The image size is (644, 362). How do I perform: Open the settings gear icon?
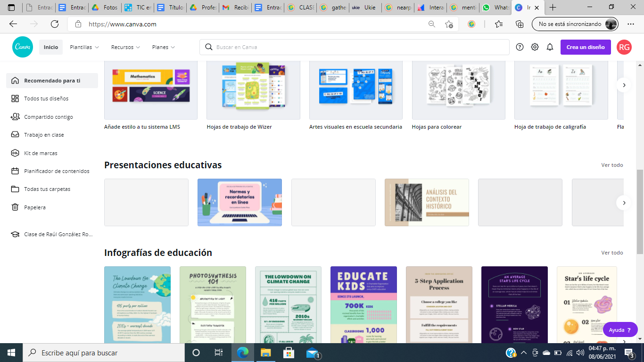click(x=534, y=47)
